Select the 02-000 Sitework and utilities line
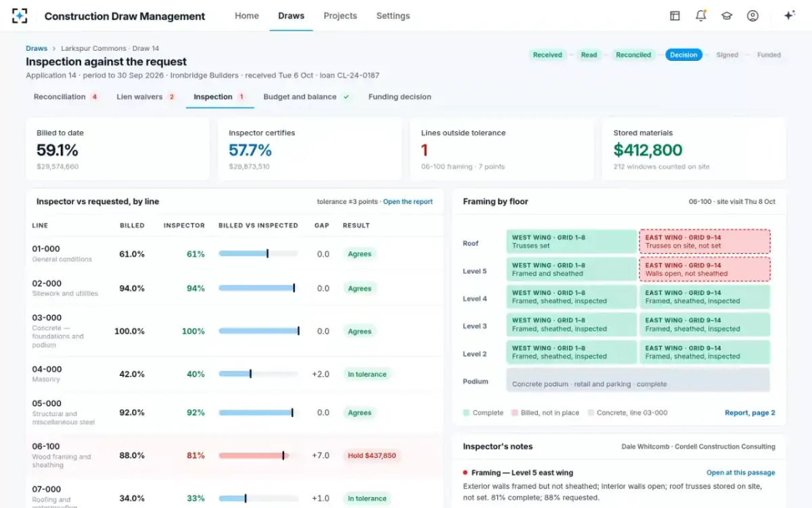 235,288
